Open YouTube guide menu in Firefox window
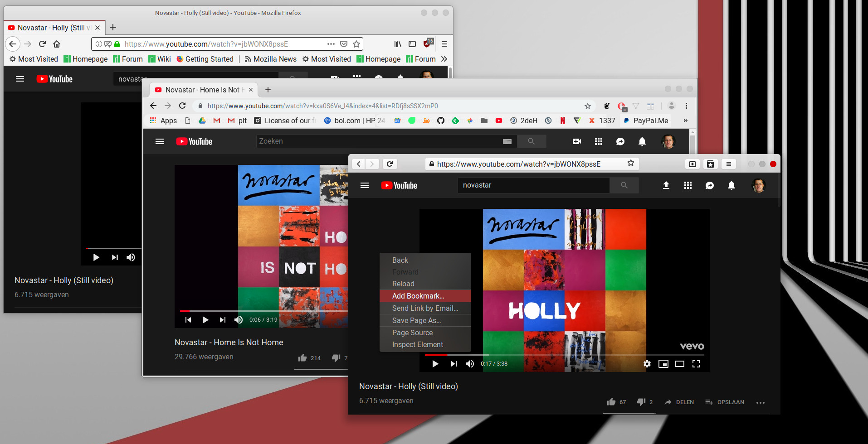This screenshot has height=444, width=868. (20, 79)
